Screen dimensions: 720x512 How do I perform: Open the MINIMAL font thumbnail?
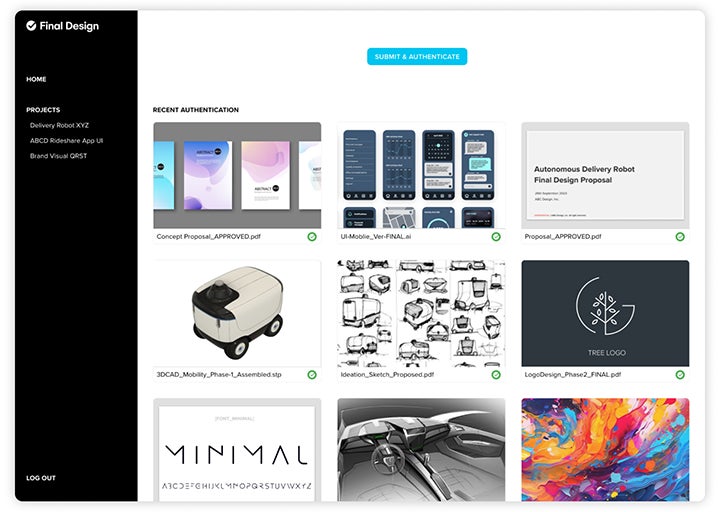pos(237,450)
